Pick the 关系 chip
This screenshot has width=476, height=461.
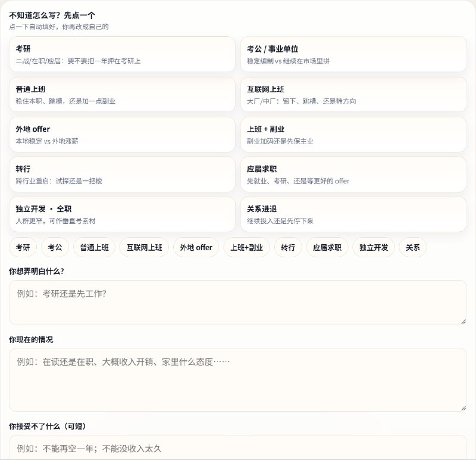click(413, 247)
